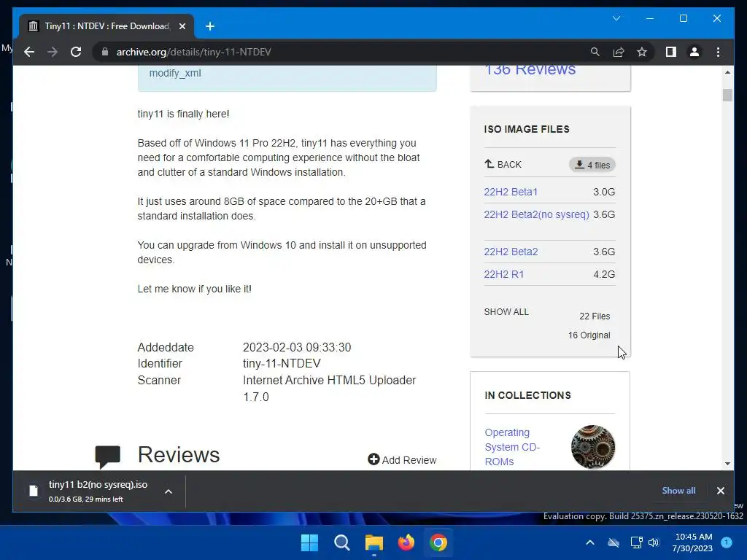Show hidden system tray icons
Screen dimensions: 747x560
coord(589,542)
